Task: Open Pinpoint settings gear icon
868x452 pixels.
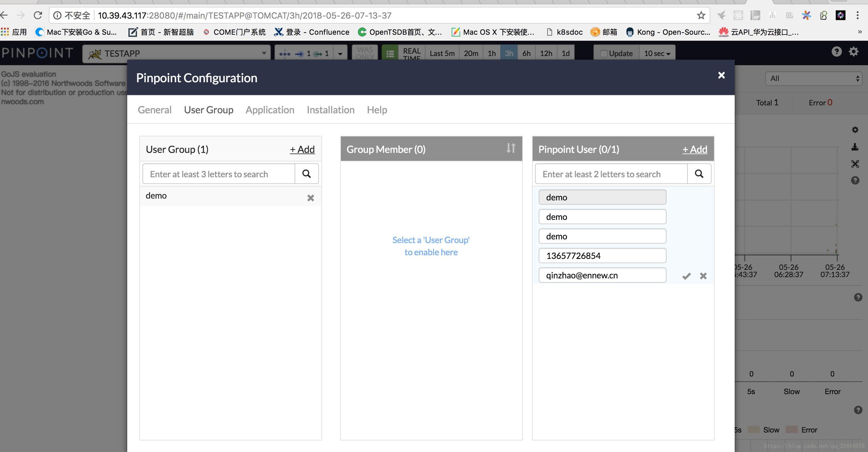Action: (x=853, y=51)
